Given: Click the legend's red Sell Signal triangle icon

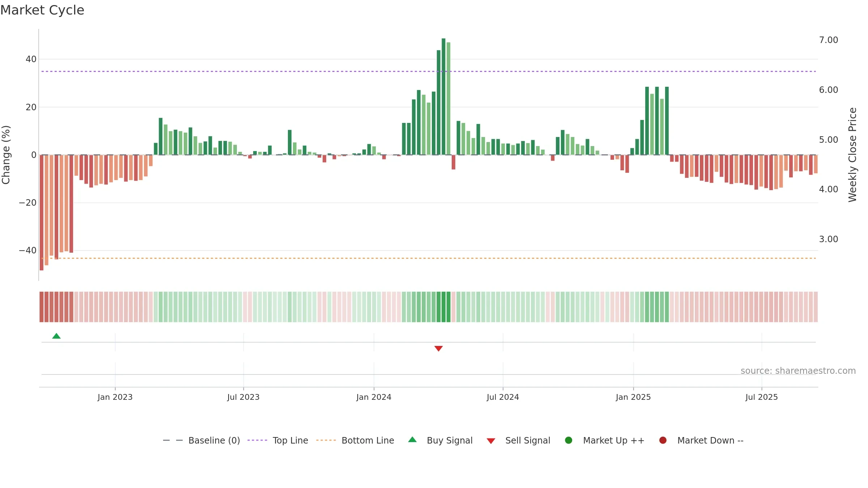Looking at the screenshot, I should 491,441.
